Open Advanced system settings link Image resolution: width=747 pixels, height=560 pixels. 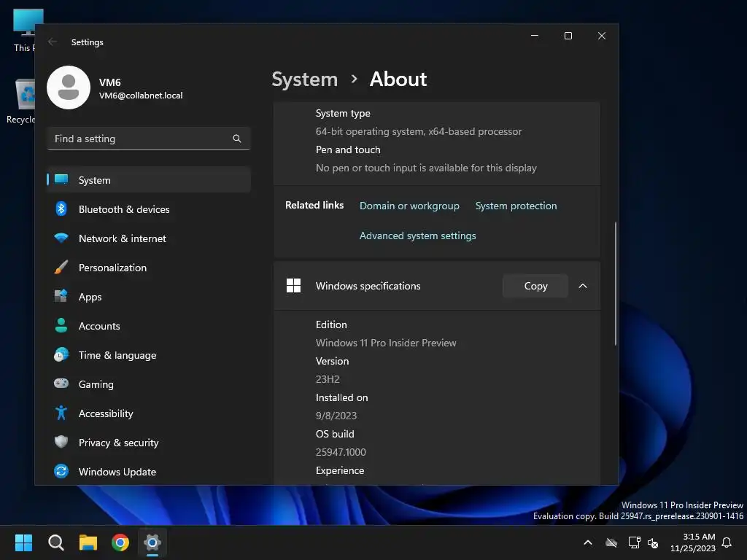point(417,236)
